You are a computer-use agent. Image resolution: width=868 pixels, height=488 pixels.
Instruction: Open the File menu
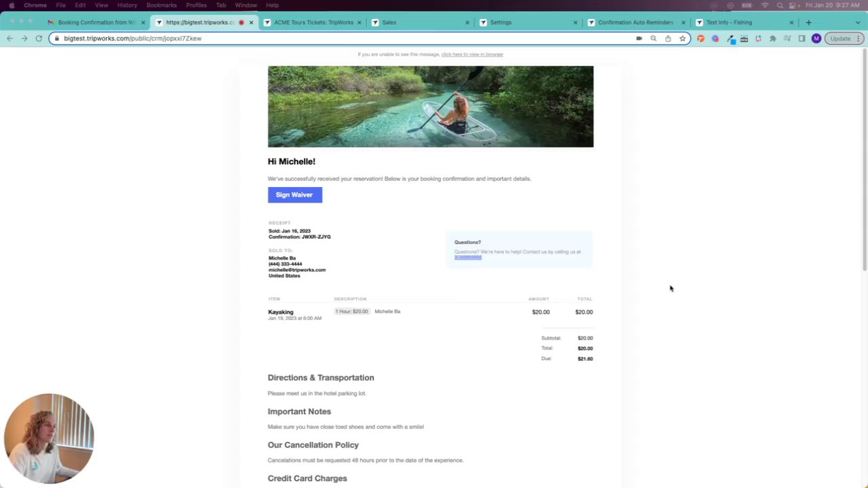(x=60, y=5)
